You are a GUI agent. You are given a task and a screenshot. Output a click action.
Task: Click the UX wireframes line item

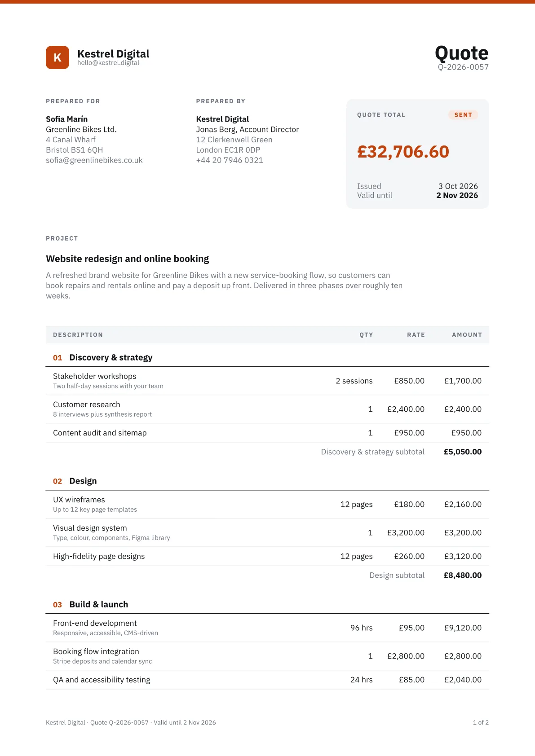point(267,504)
